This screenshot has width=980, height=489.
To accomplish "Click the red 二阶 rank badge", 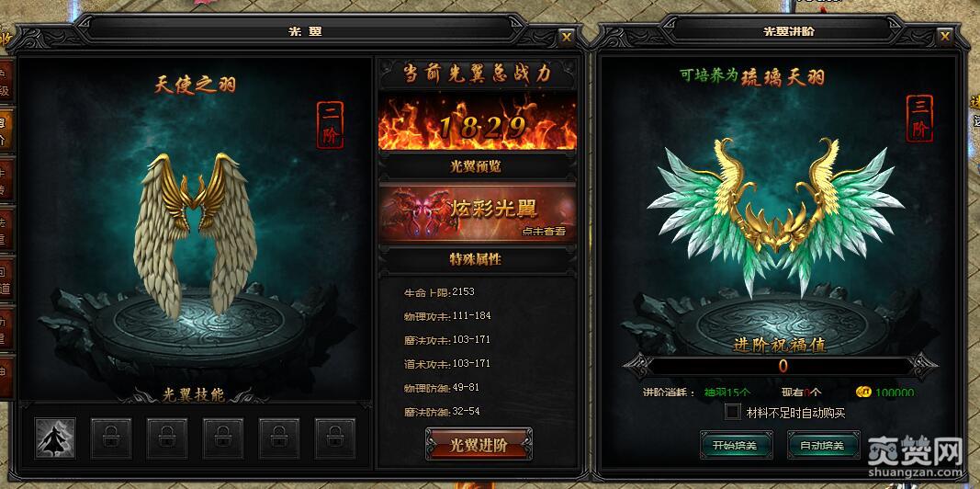I will [330, 125].
